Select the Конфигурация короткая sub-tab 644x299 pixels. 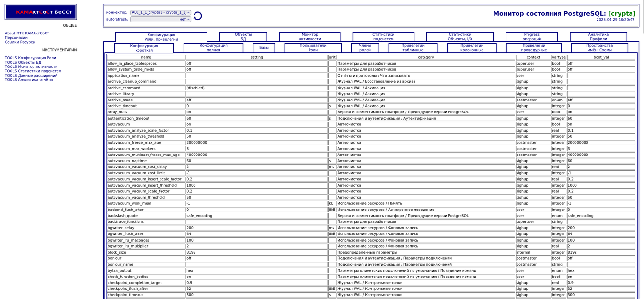144,48
